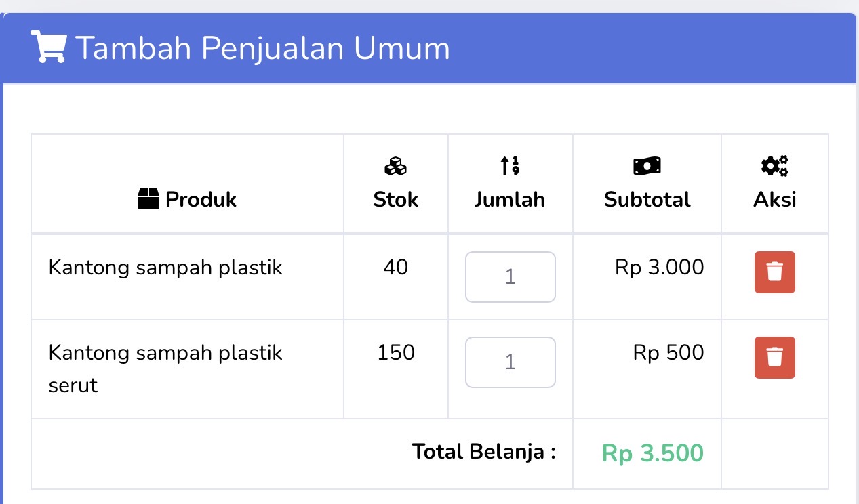Click the Subtotal column header
This screenshot has height=504, width=859.
[x=647, y=199]
